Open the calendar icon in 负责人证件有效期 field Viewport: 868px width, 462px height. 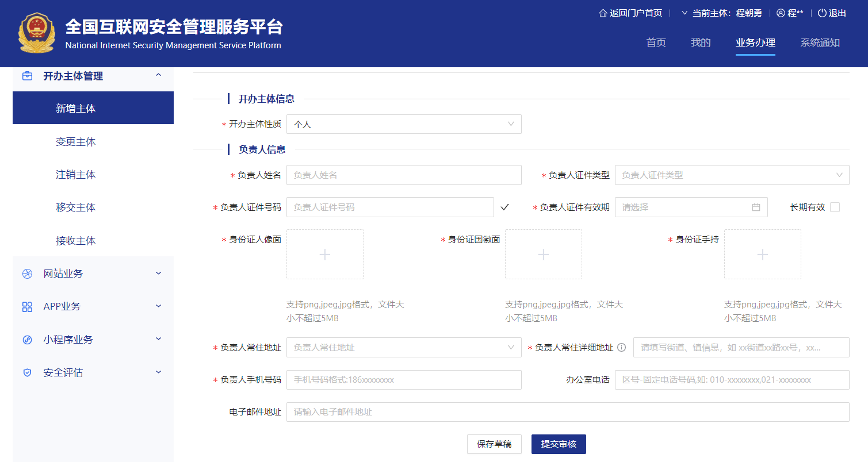(756, 207)
